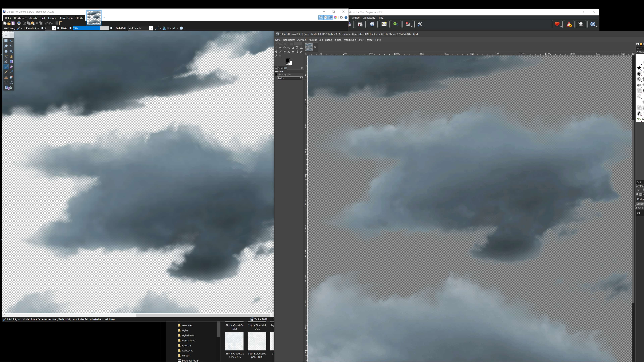The image size is (644, 362).
Task: Select the Eraser tool in paint.net
Action: (x=11, y=67)
